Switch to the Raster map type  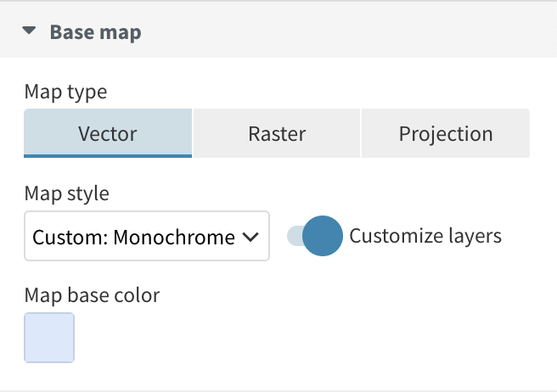pyautogui.click(x=277, y=133)
